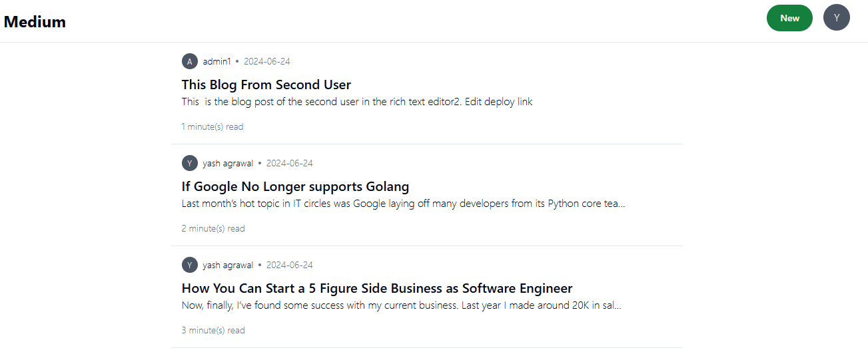Viewport: 868px width, 350px height.
Task: Click yash agrawal name on Side Business post
Action: pos(228,265)
